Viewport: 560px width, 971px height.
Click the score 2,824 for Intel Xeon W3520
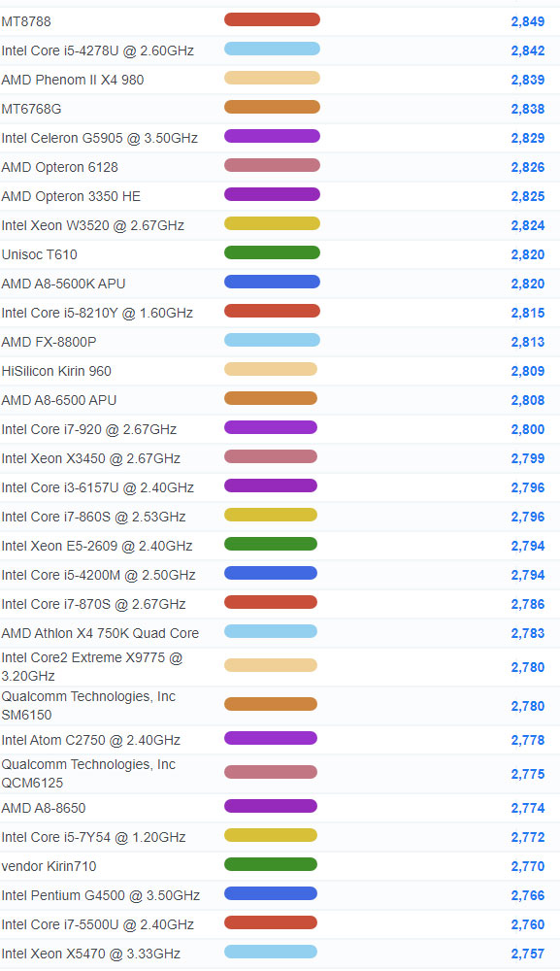point(528,225)
